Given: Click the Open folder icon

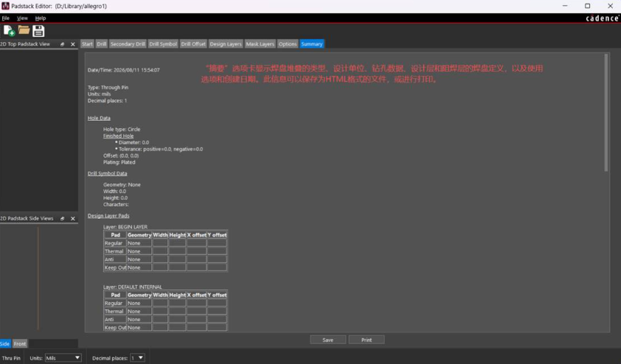Looking at the screenshot, I should (x=24, y=30).
